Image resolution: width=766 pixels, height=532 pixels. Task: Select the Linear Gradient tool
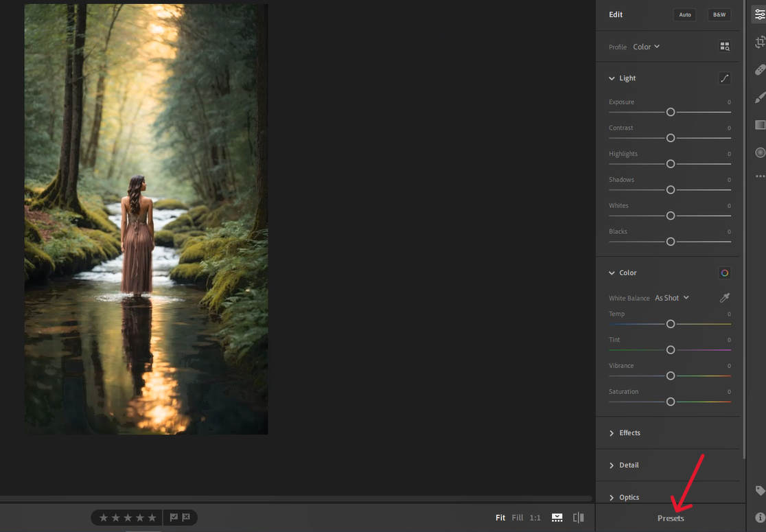[760, 125]
